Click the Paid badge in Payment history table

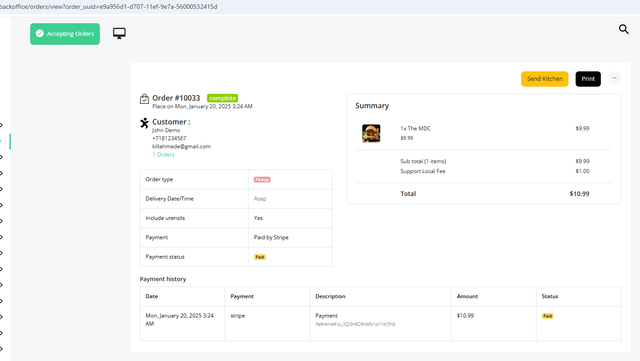(x=547, y=316)
